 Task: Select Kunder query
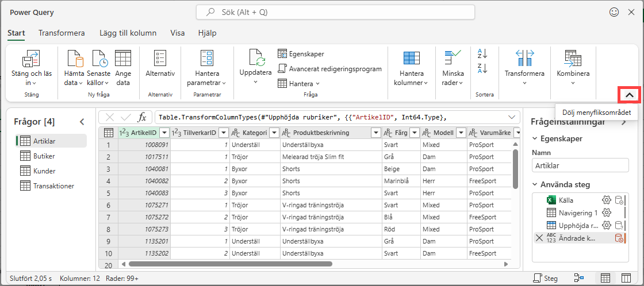[x=51, y=171]
